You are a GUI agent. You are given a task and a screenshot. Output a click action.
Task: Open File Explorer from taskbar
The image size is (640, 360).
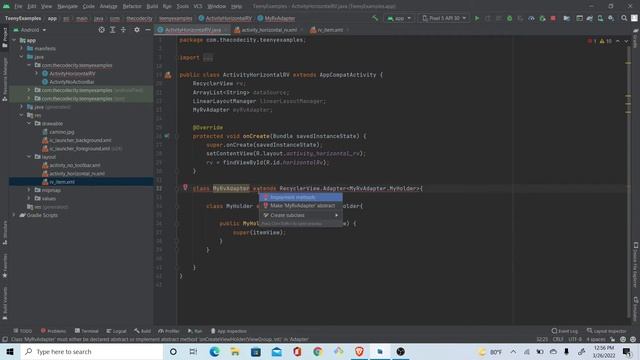pos(235,351)
